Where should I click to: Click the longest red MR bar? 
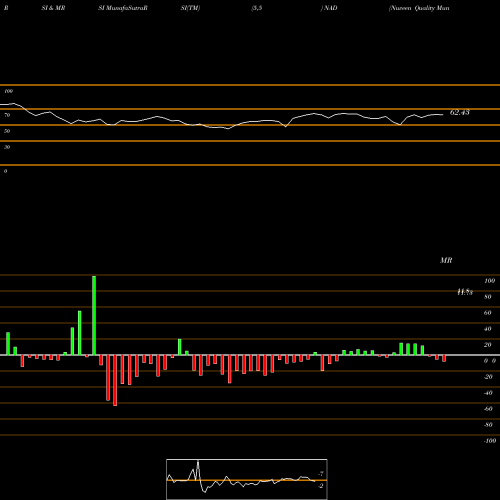pyautogui.click(x=115, y=380)
